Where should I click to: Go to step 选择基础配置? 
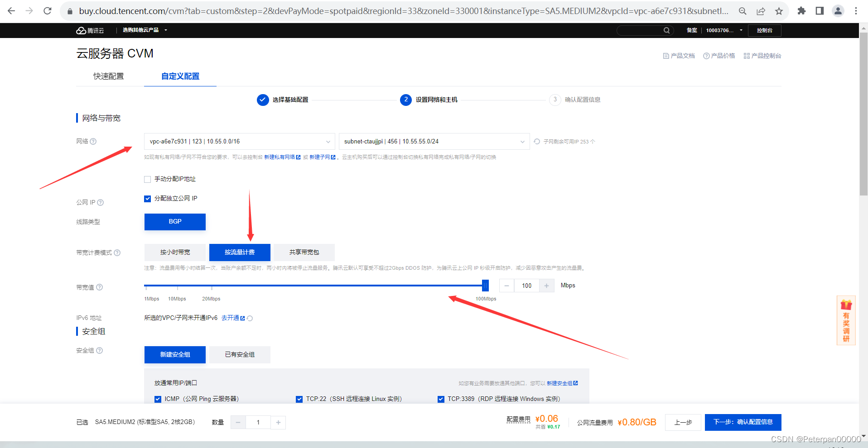tap(282, 100)
